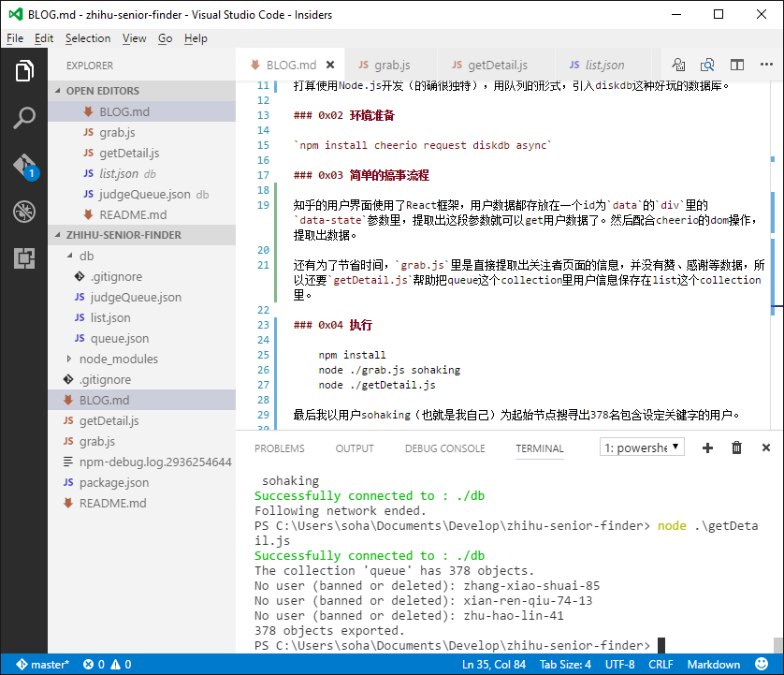Click the editor overview ruler scrollbar

777,256
